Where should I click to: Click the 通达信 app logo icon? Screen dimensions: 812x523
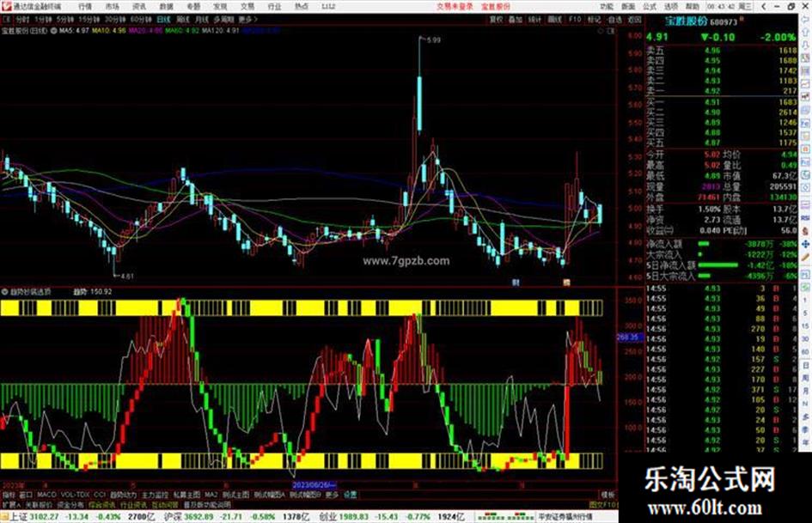6,7
